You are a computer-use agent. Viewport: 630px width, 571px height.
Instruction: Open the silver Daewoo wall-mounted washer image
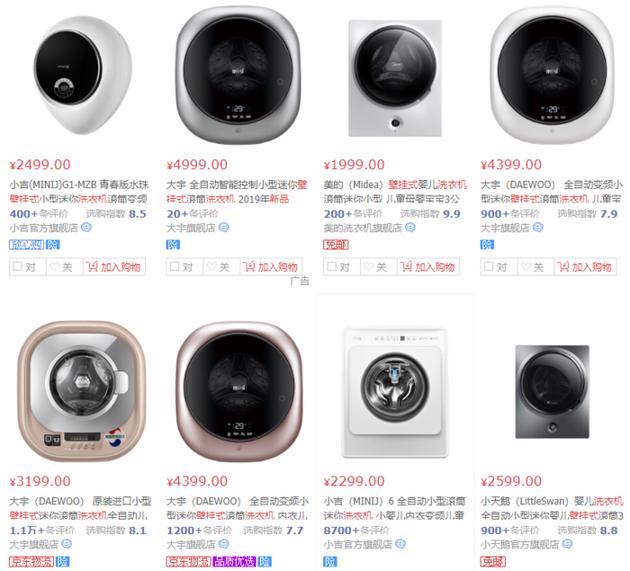click(238, 75)
